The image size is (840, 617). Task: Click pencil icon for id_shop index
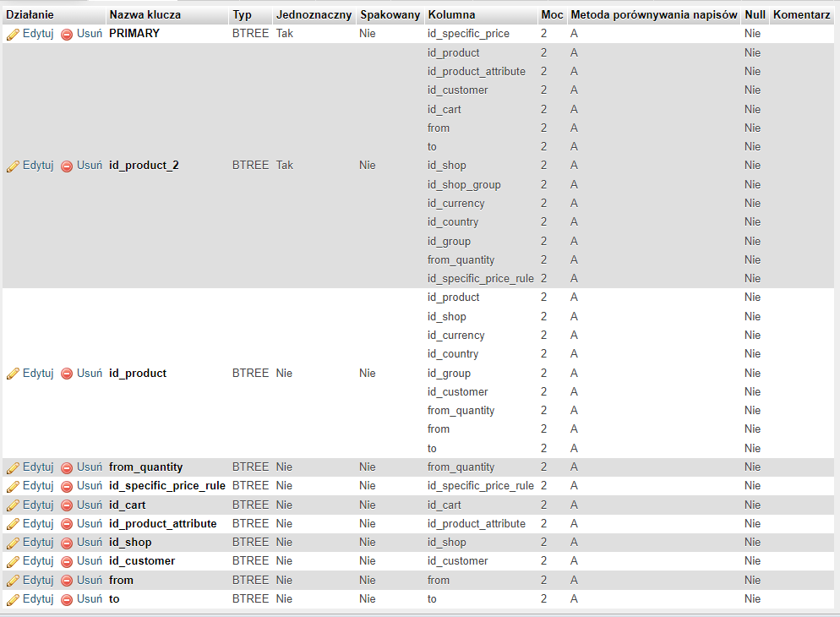[x=13, y=543]
